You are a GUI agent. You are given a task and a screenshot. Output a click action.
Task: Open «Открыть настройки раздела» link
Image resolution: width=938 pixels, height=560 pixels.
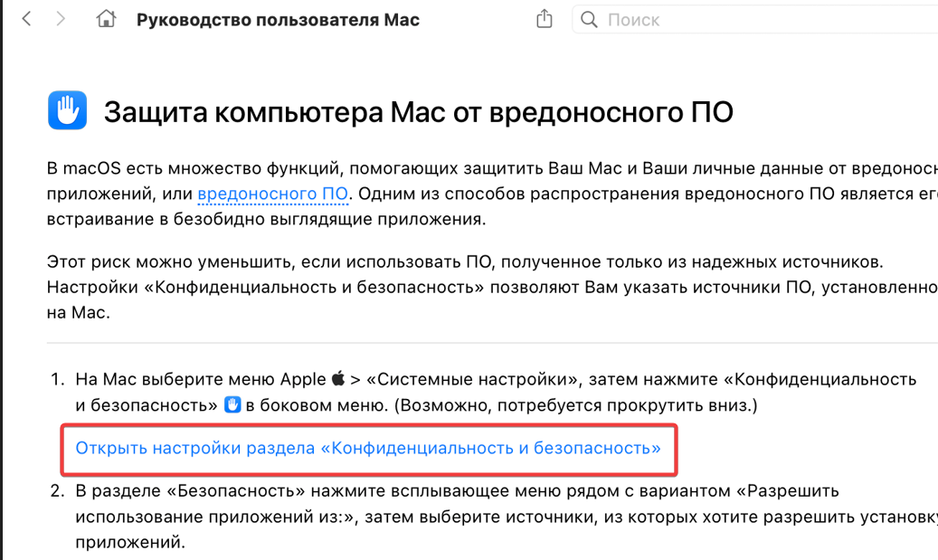[x=367, y=448]
